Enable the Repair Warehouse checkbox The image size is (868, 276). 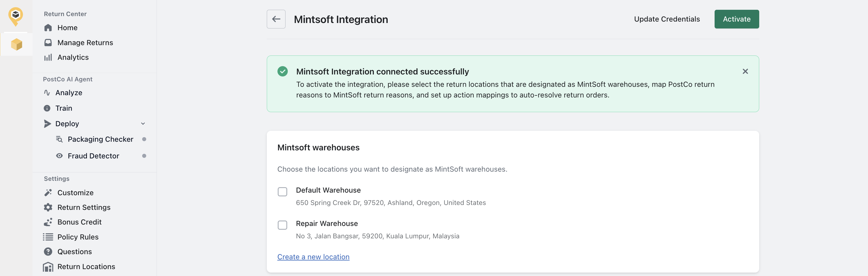tap(282, 225)
